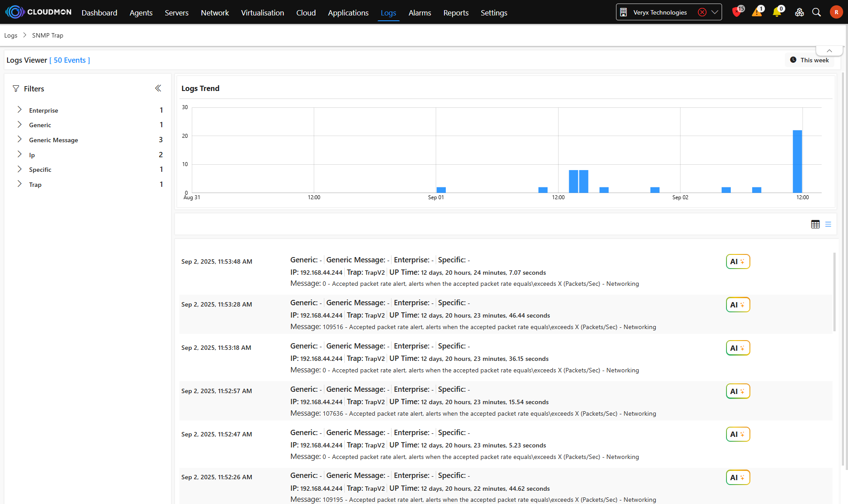Expand the Enterprise filter

point(19,110)
